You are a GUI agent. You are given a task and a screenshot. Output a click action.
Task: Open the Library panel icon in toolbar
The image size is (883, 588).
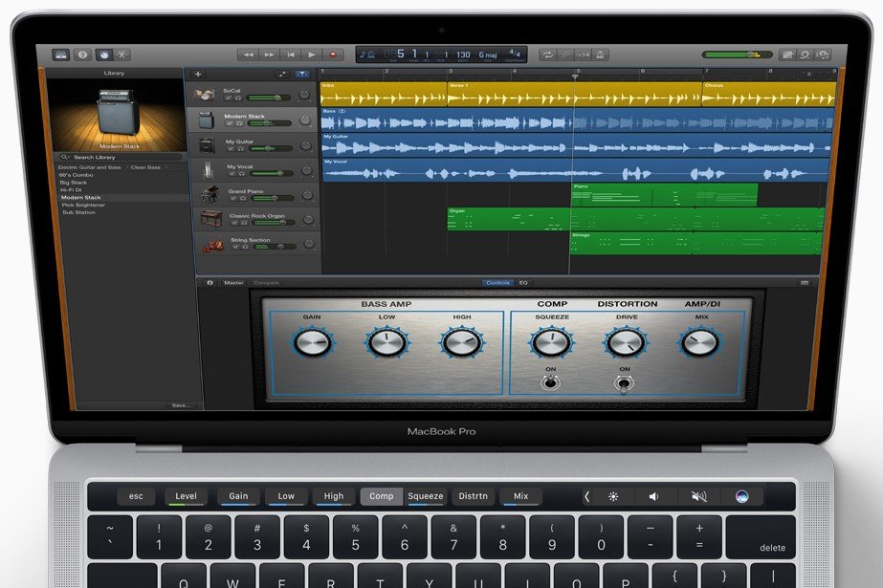click(61, 55)
